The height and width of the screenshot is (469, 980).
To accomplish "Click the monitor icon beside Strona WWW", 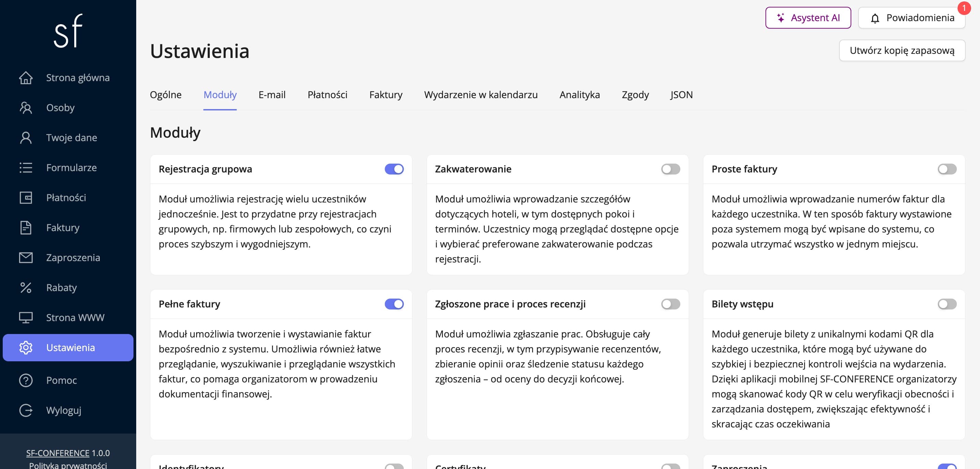I will coord(26,318).
